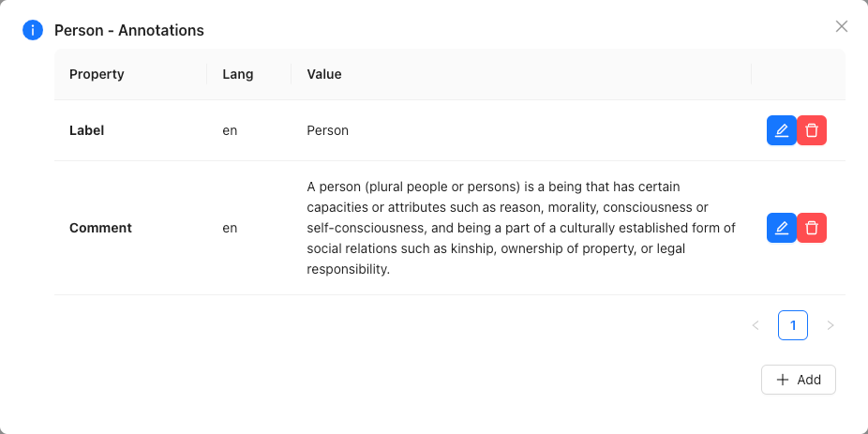Click the 'Person' label value
This screenshot has height=434, width=868.
[328, 130]
